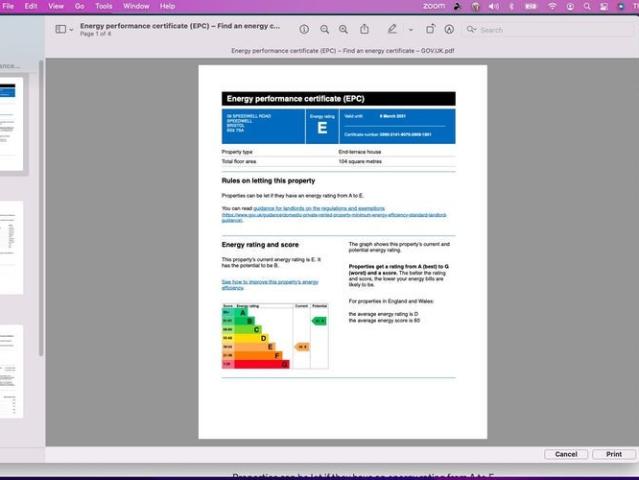Click the '104 square metres' value
Screen dimensions: 639x480
click(x=360, y=161)
